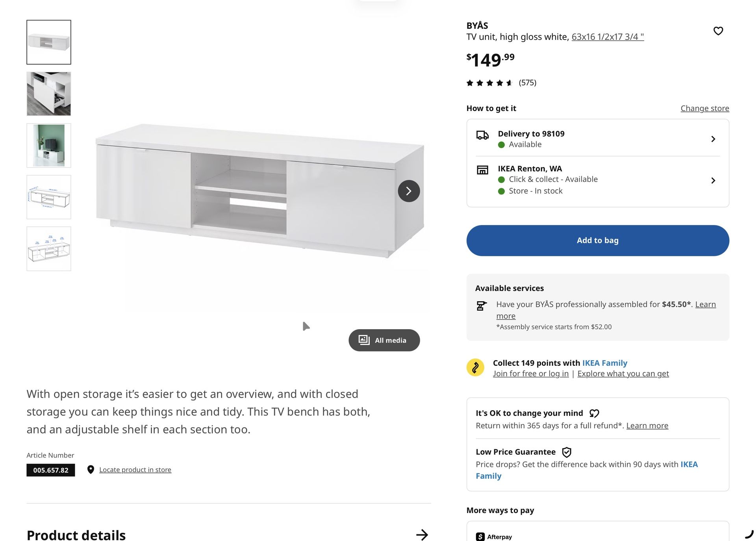Click the assembly service drill icon
The height and width of the screenshot is (541, 756).
[x=482, y=306]
